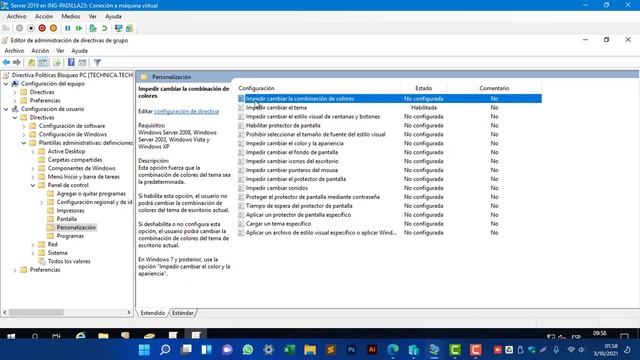Screen dimensions: 640x360
Task: Open Windows 11 Start button on host taskbar
Action: coord(144,350)
